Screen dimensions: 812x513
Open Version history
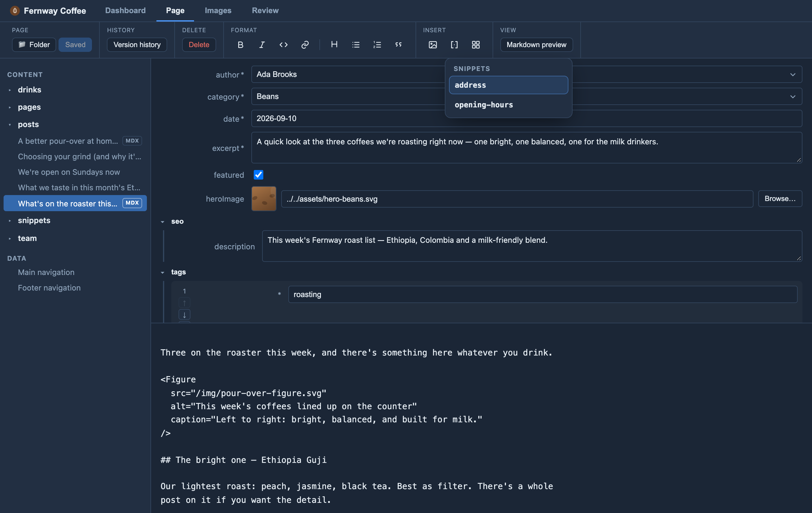[137, 44]
